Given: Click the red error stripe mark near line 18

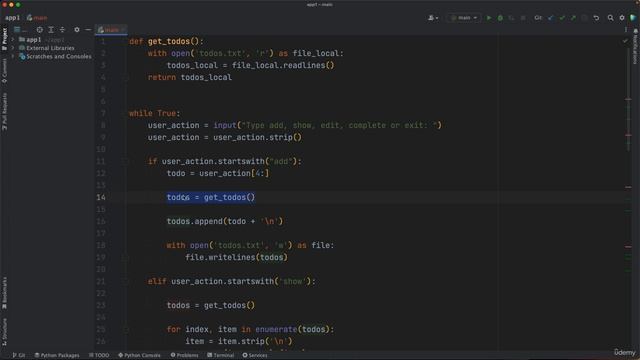Looking at the screenshot, I should (x=628, y=247).
